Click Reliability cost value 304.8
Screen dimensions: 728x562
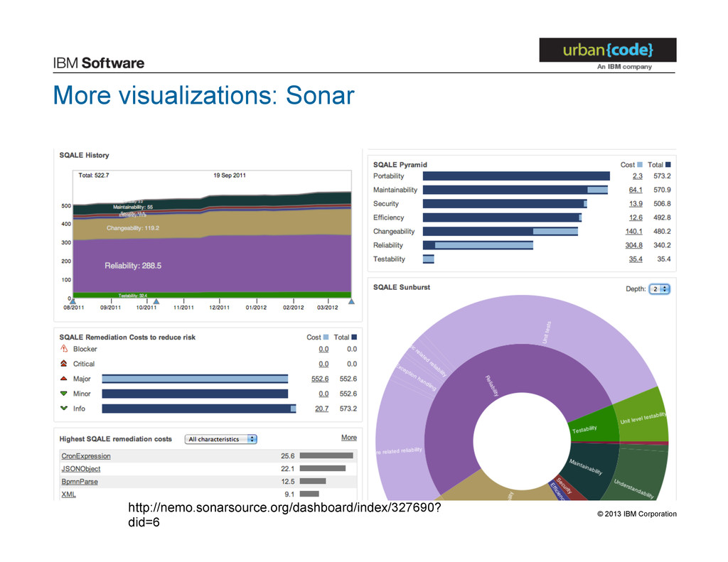pos(633,246)
